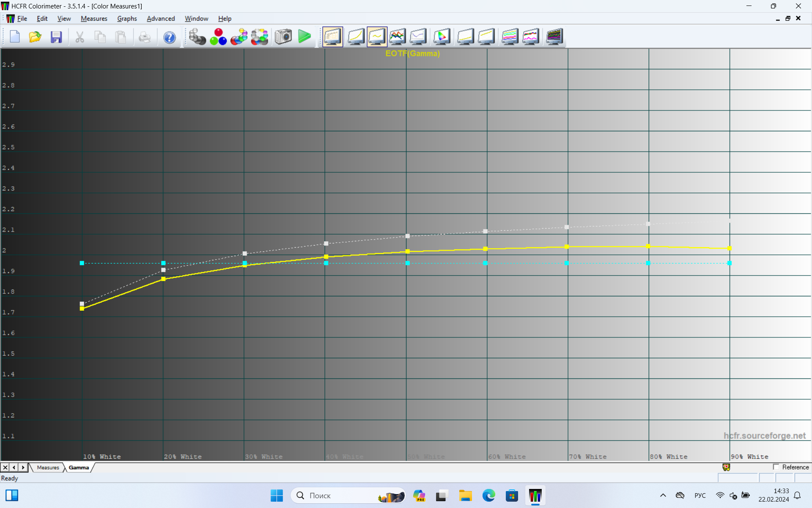Open the luminance graph view icon
The height and width of the screenshot is (508, 812).
pyautogui.click(x=356, y=37)
